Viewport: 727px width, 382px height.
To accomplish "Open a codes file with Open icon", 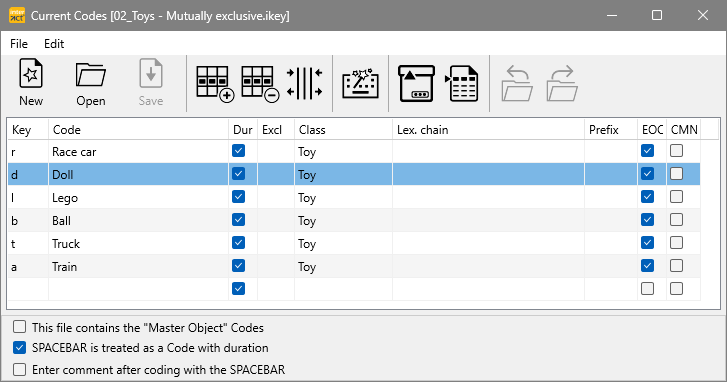I will tap(90, 83).
